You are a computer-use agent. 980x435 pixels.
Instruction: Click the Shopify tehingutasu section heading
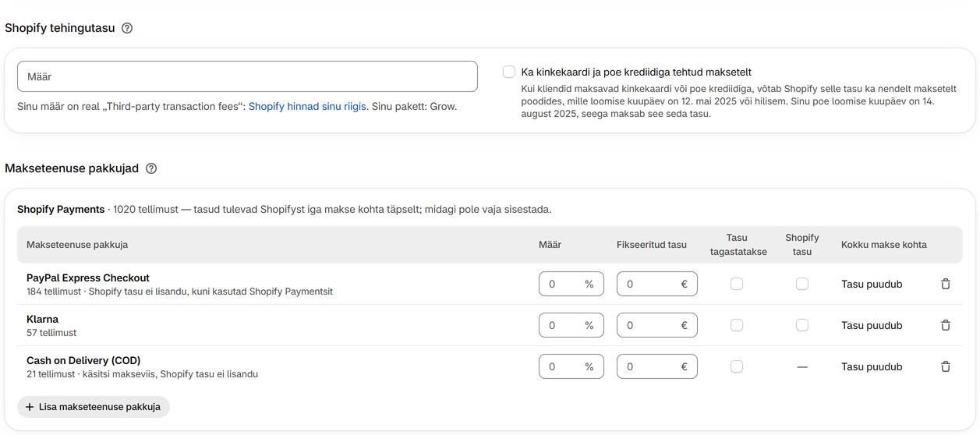(60, 28)
